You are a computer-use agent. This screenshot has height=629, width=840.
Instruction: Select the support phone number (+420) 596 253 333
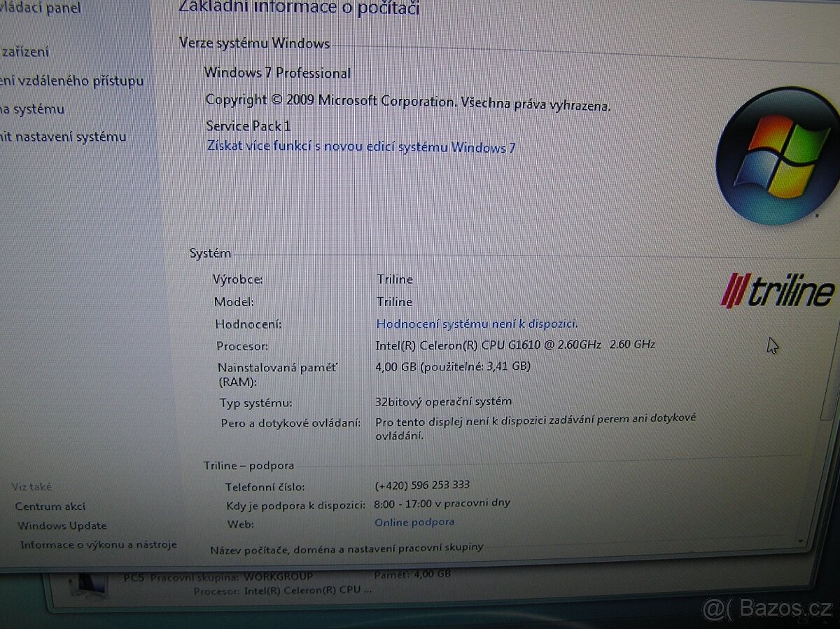(x=422, y=485)
